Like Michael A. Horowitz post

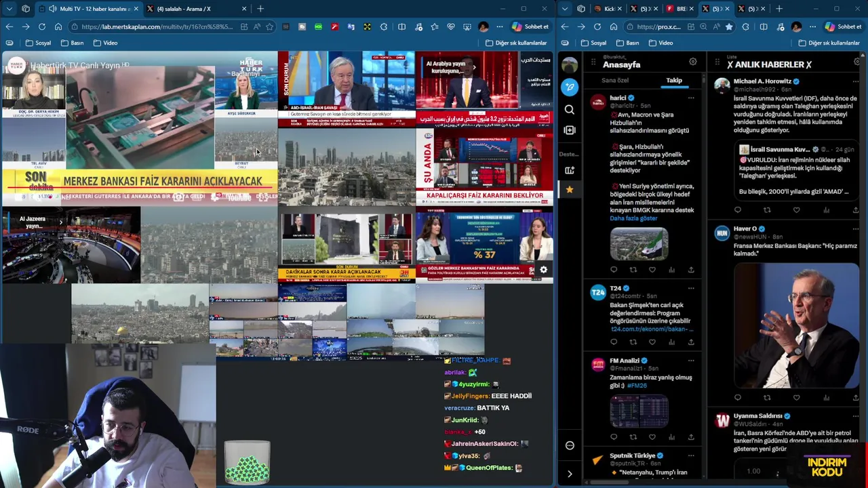tap(797, 210)
